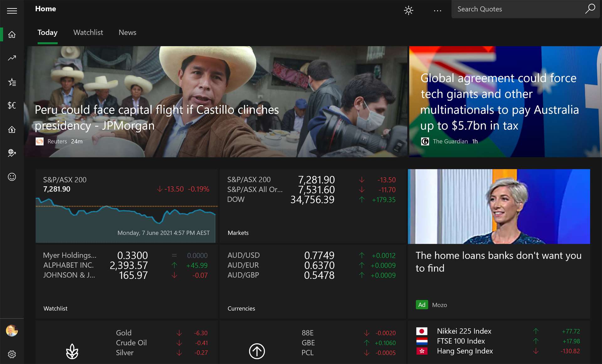Click the Japan flag beside Nikkei 225

pos(422,331)
